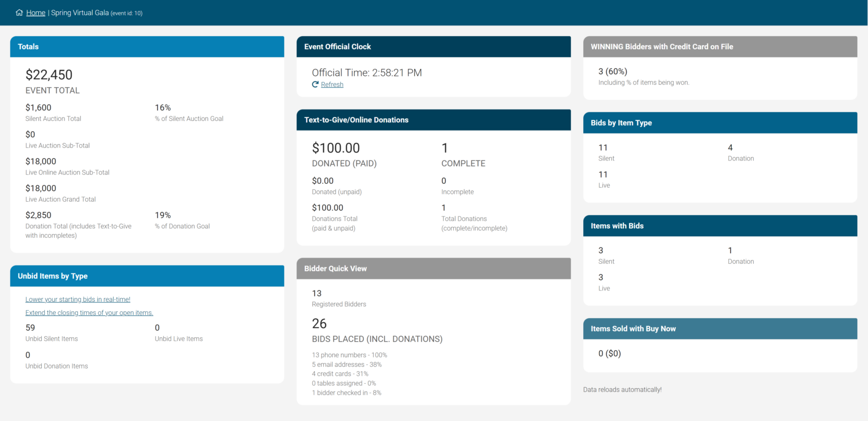Viewport: 868px width, 421px height.
Task: Click the Event Official Clock panel header
Action: tap(433, 47)
